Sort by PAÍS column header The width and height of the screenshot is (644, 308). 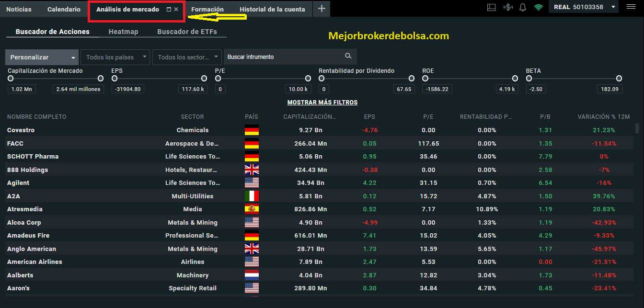coord(252,117)
